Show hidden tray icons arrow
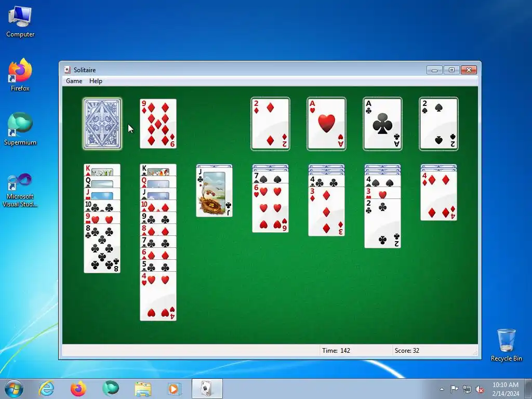Viewport: 532px width, 399px height. 442,389
